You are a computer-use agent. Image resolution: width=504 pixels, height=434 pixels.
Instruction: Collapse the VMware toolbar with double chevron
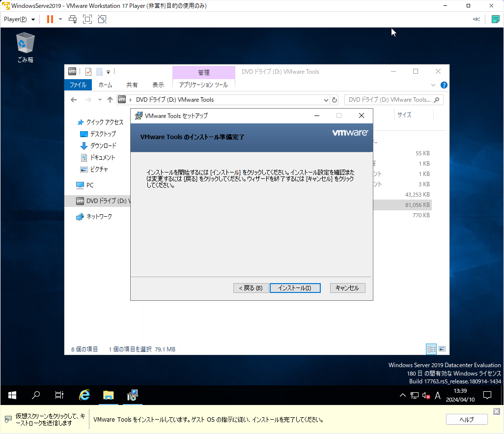[x=476, y=19]
